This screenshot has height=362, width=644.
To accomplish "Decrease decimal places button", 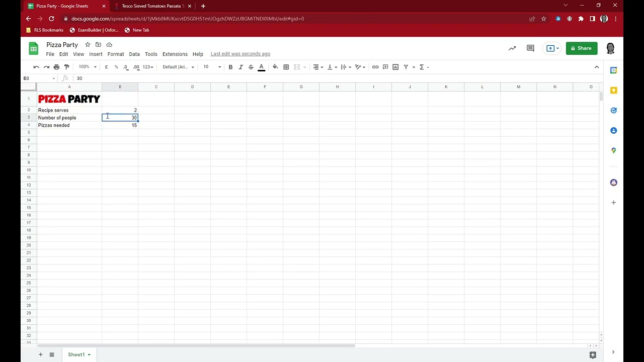I will 126,67.
